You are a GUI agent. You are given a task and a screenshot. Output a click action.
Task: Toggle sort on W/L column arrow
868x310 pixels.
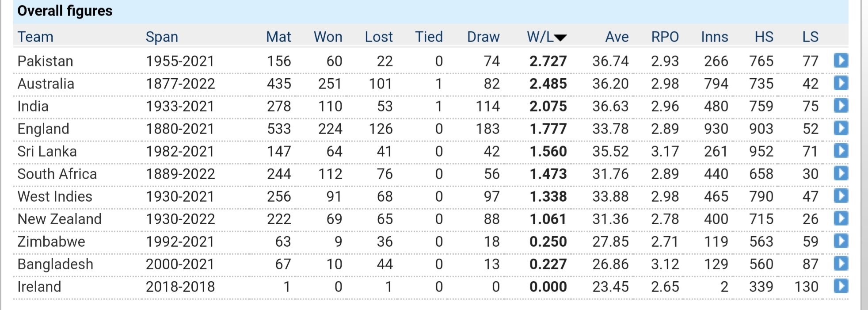point(560,38)
